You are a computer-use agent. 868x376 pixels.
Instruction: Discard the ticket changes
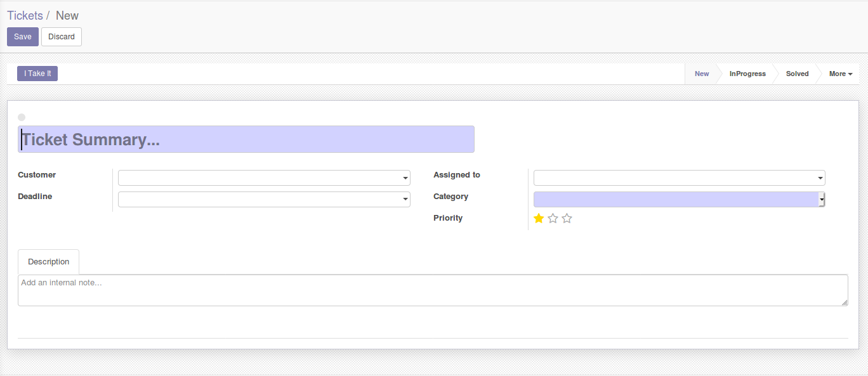pos(62,37)
